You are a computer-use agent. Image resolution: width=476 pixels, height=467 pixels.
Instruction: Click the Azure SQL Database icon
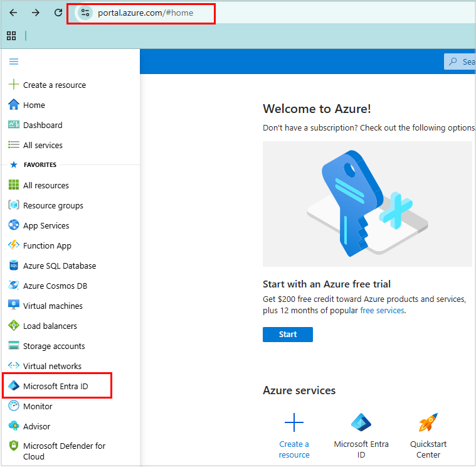(x=14, y=266)
